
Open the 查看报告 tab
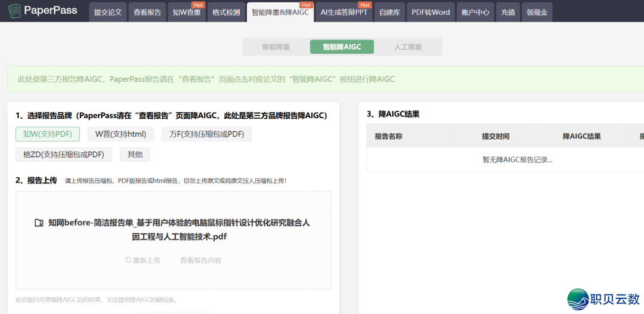point(147,13)
